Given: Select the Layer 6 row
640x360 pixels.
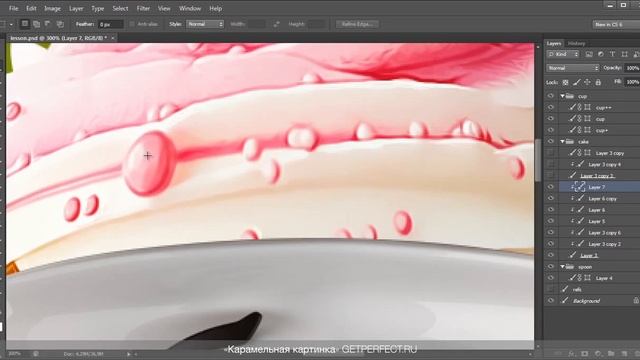Looking at the screenshot, I should [x=592, y=210].
